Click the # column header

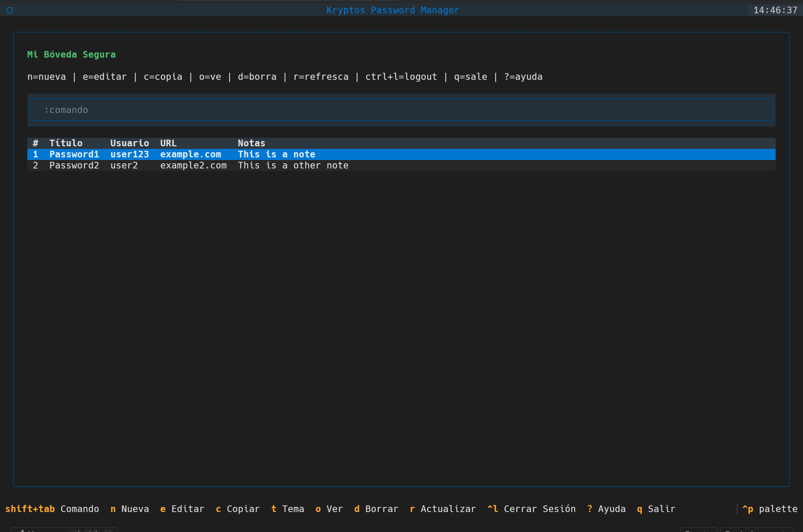coord(35,143)
